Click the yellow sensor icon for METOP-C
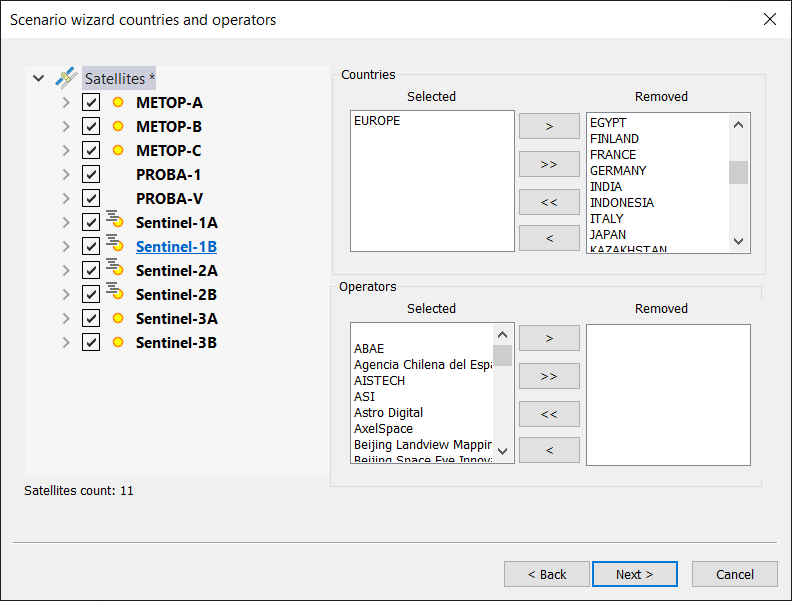Image resolution: width=792 pixels, height=601 pixels. pyautogui.click(x=117, y=150)
